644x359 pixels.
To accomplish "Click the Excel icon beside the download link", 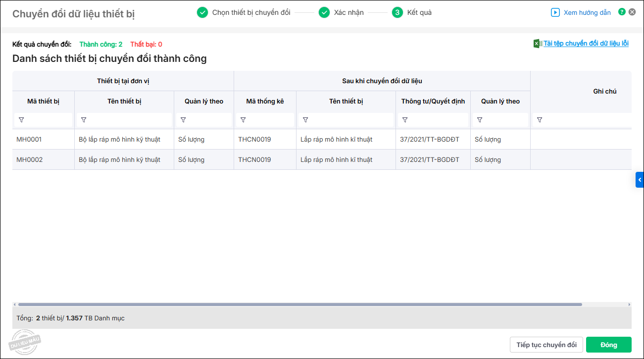I will coord(538,44).
